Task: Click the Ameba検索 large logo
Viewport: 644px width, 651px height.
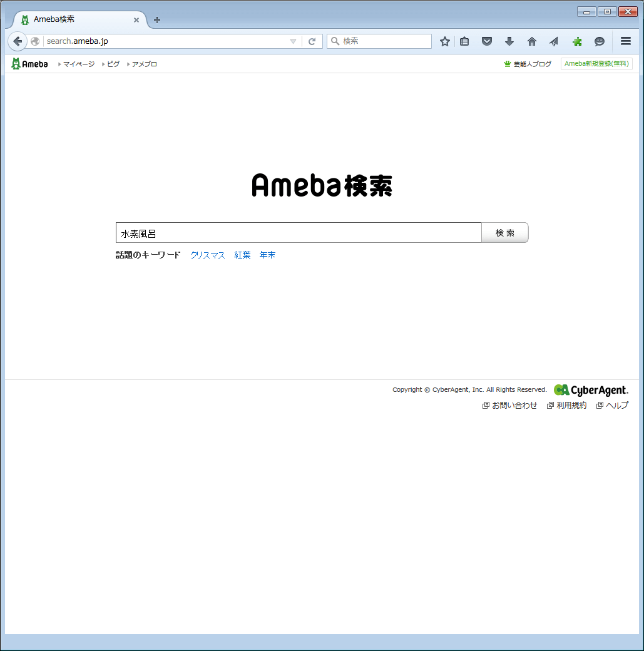Action: tap(322, 185)
